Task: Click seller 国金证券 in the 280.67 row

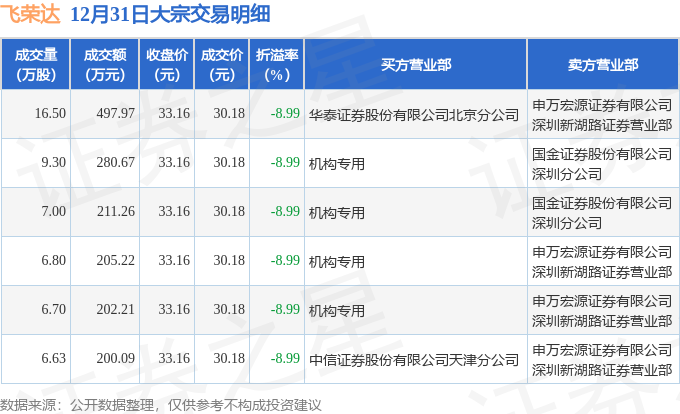Action: click(x=602, y=164)
